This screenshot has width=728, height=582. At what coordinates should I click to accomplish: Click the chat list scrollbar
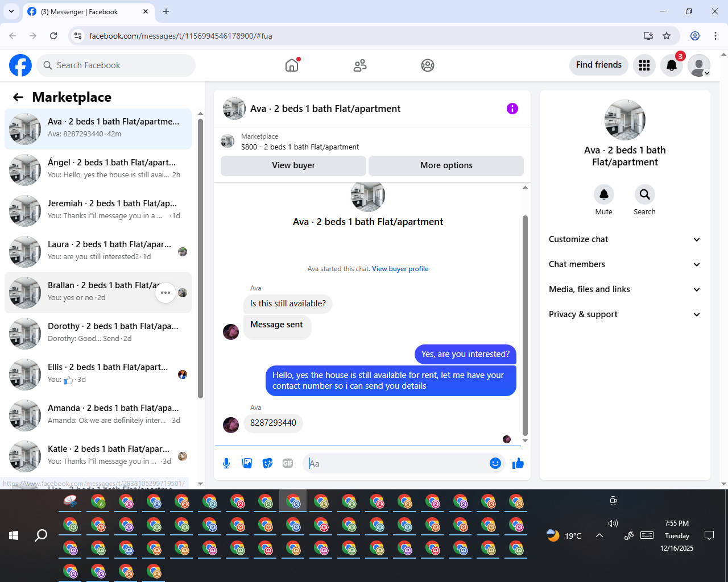[200, 259]
